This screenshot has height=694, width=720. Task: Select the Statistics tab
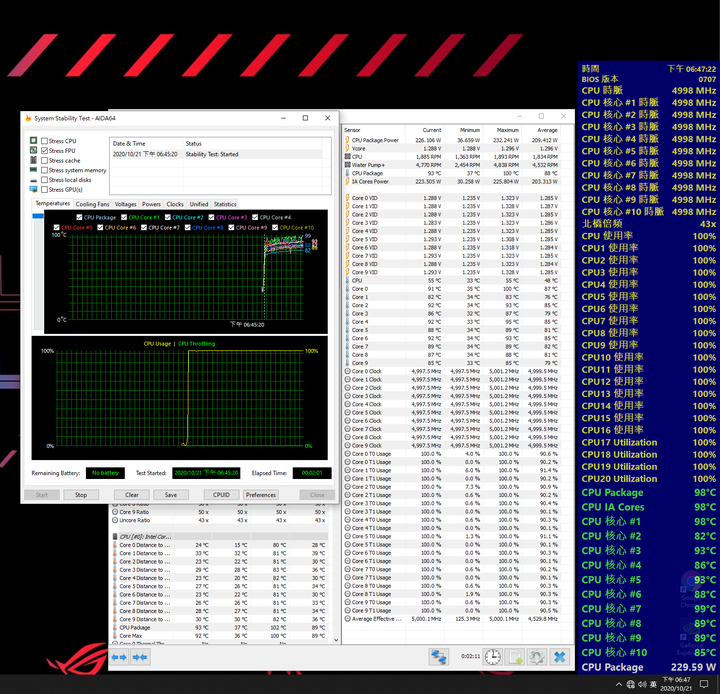click(225, 204)
